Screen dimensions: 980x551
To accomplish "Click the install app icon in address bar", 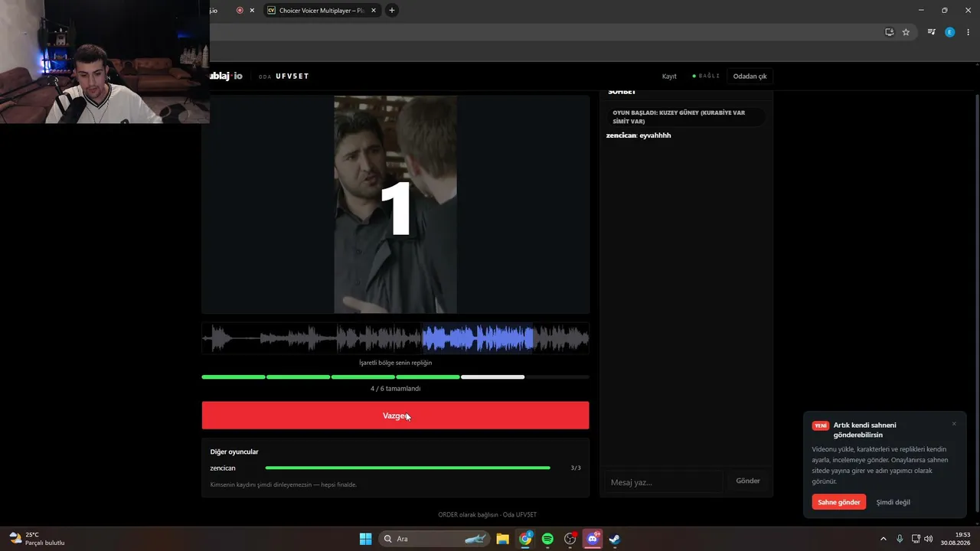I will pyautogui.click(x=889, y=32).
